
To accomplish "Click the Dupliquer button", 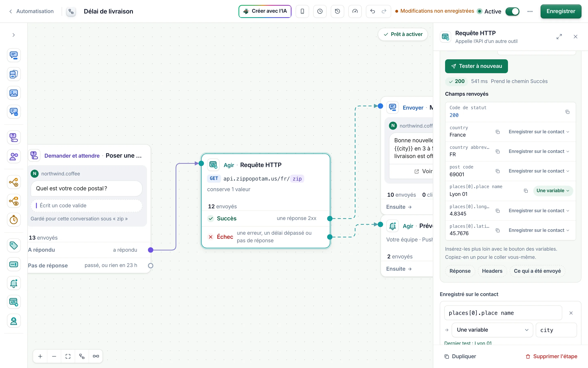I will [460, 356].
